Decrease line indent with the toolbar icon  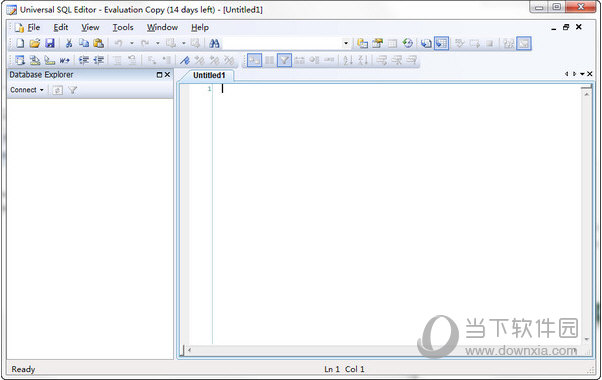(99, 60)
